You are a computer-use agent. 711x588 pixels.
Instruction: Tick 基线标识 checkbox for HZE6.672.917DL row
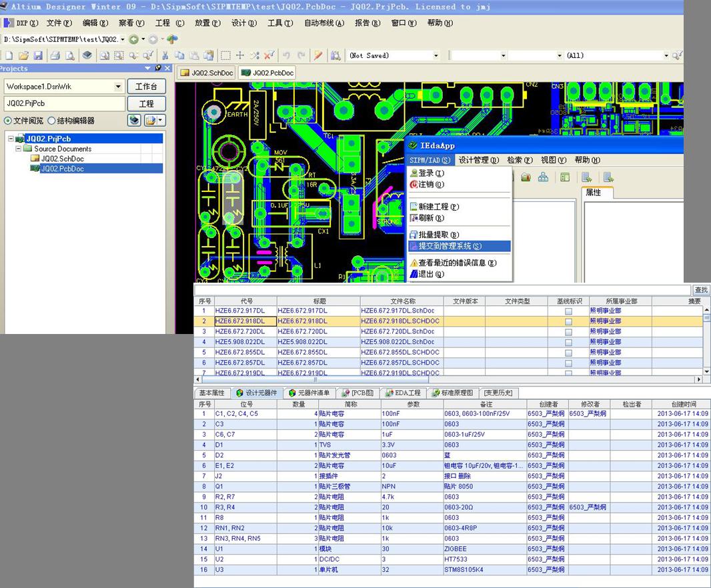coord(568,311)
